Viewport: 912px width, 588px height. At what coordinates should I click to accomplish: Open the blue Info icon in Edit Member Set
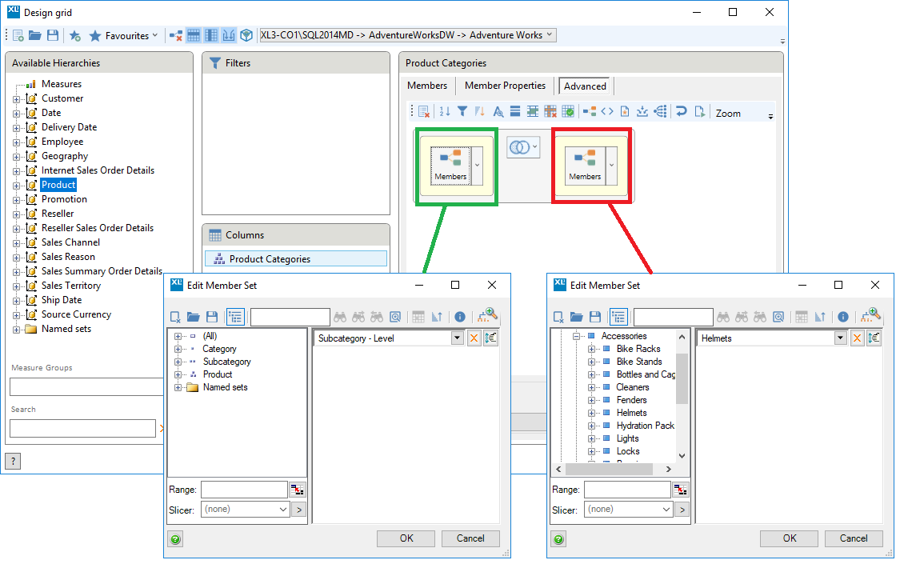point(460,316)
